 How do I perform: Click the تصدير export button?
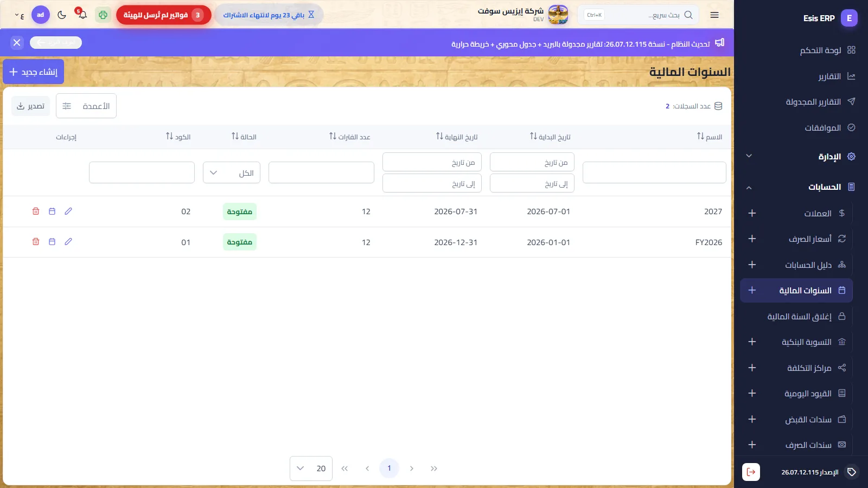pos(31,106)
